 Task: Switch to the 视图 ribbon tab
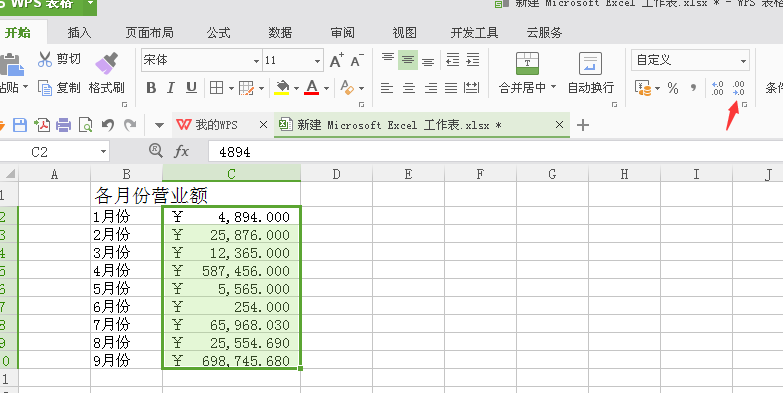(x=404, y=33)
